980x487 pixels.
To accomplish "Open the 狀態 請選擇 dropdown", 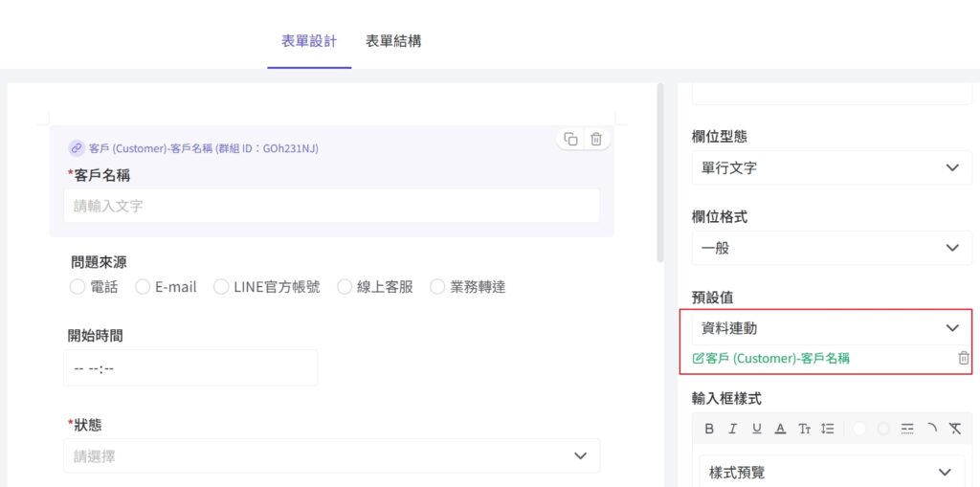I will coord(331,456).
